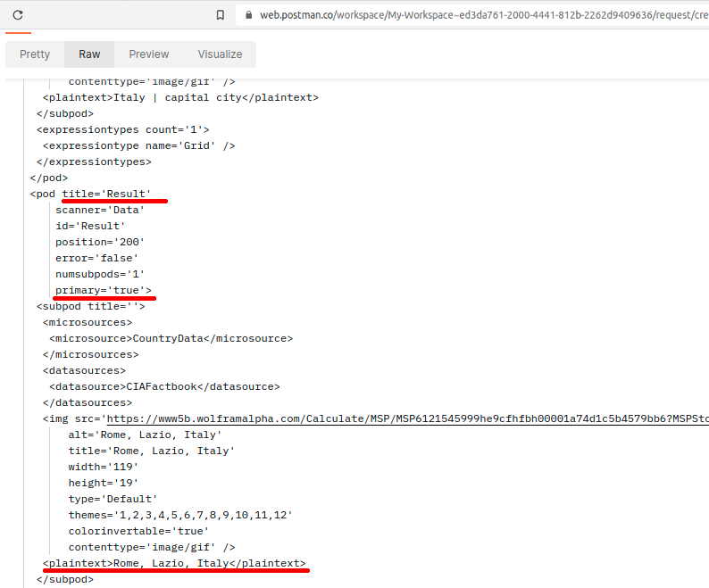
Task: Click the colorinvertable='true' attribute line
Action: (x=138, y=531)
